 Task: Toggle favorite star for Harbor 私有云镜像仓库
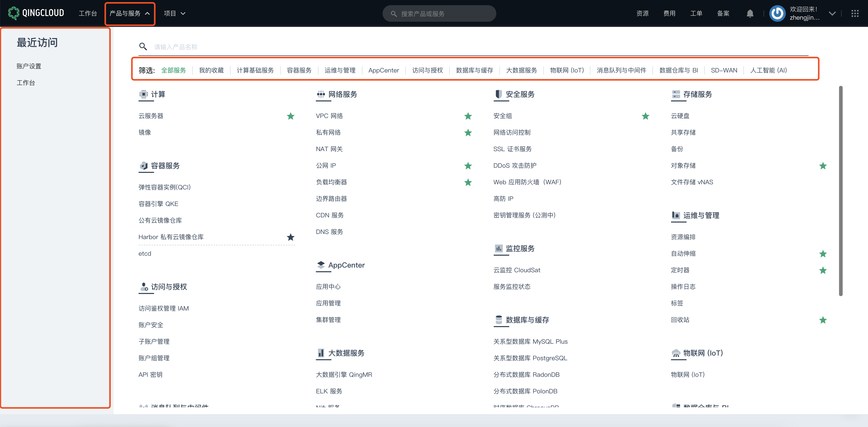[291, 237]
